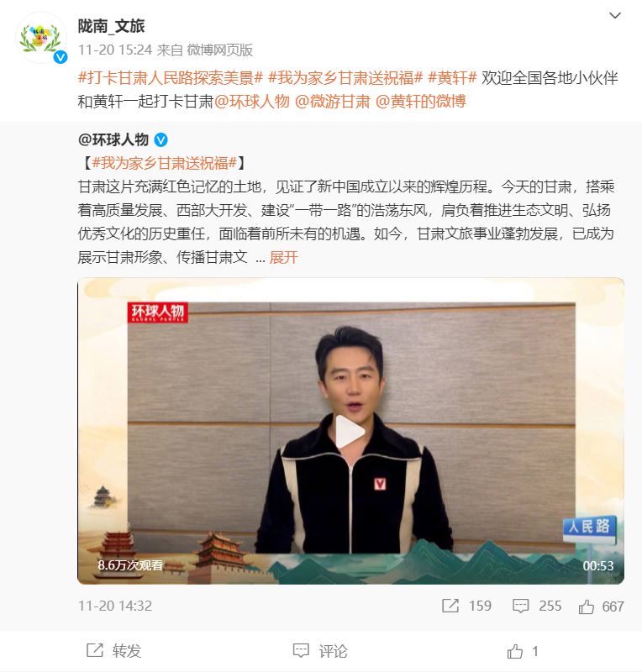Open the @黄轩的微博 mention
642x672 pixels.
pos(421,102)
